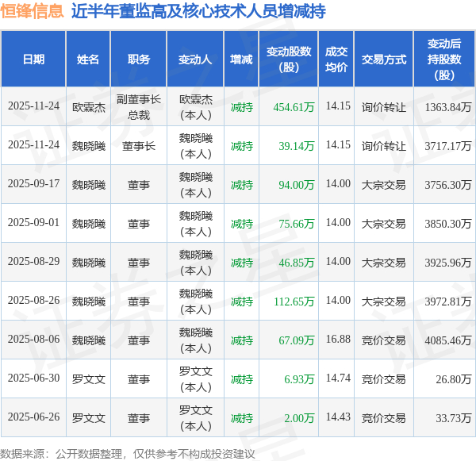The image size is (476, 461).
Task: Click the 罗文文 name in 2025-06-30 row
Action: [89, 379]
